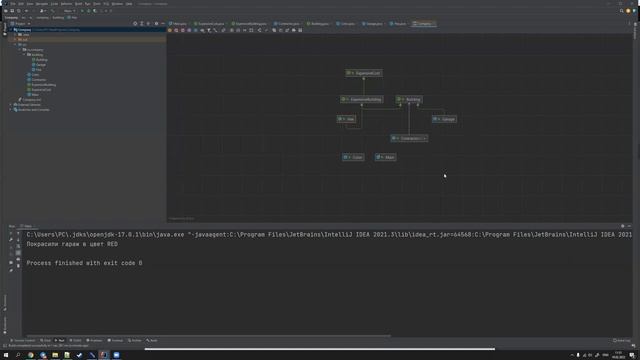The width and height of the screenshot is (640, 360).
Task: Open the File menu
Action: click(x=13, y=4)
